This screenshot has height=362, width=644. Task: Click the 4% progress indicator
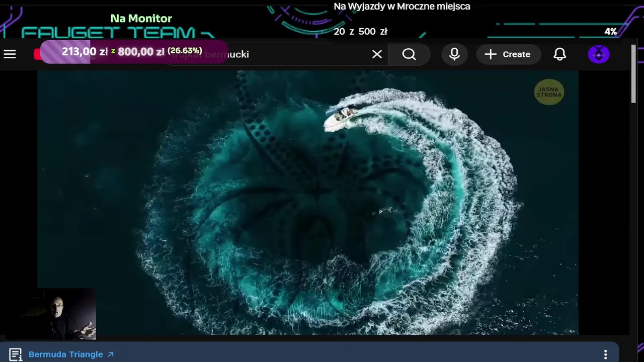[x=610, y=32]
